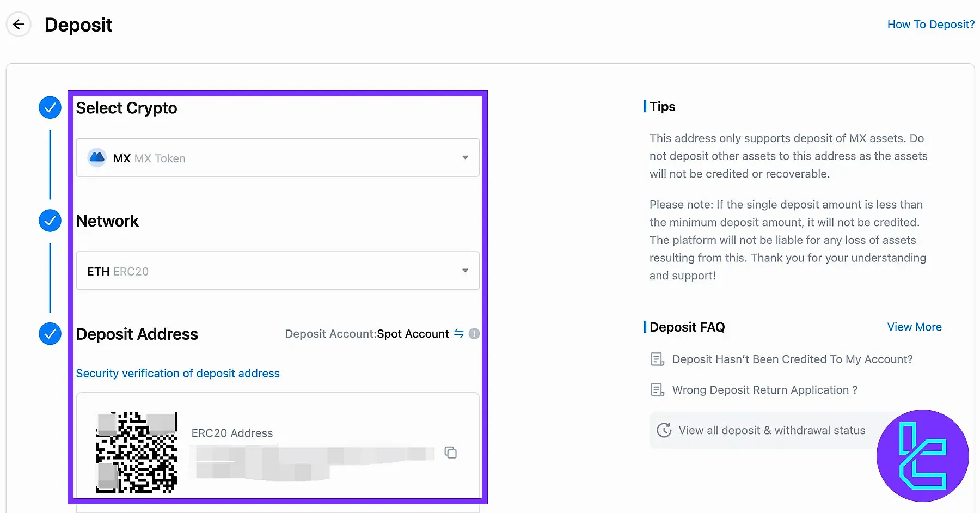This screenshot has height=513, width=980.
Task: Click the copy address icon
Action: point(450,453)
